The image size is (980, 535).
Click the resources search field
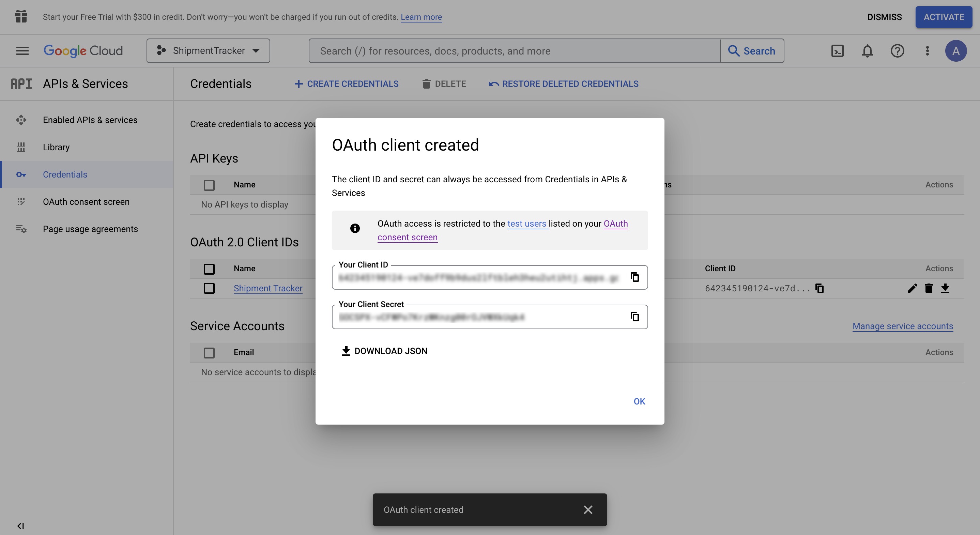click(494, 51)
